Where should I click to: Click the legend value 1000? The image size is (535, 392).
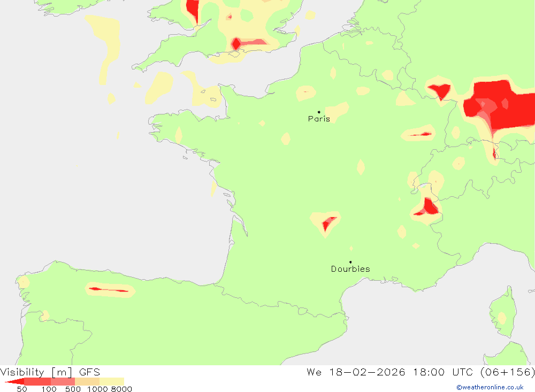(x=97, y=389)
